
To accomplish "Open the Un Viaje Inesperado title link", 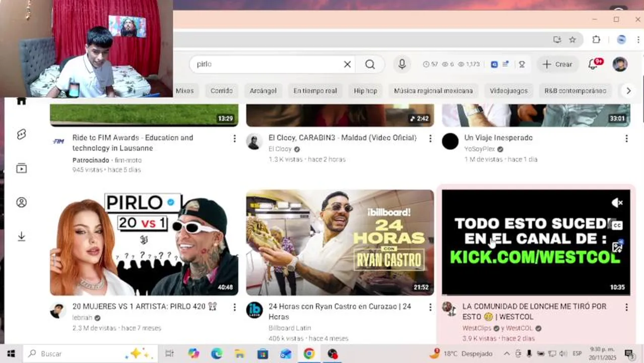I will pos(498,138).
